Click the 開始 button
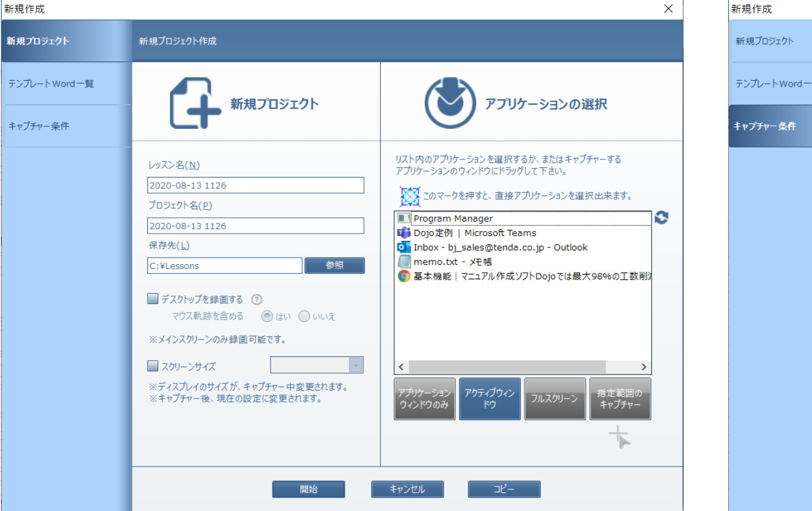Image resolution: width=812 pixels, height=511 pixels. coord(309,489)
